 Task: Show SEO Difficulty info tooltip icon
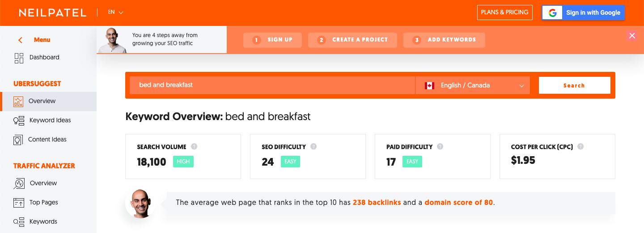tap(314, 146)
